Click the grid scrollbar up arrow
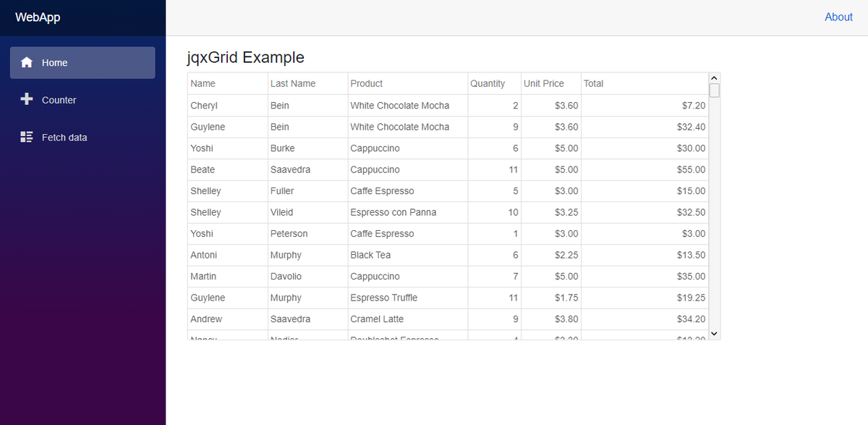 tap(715, 78)
